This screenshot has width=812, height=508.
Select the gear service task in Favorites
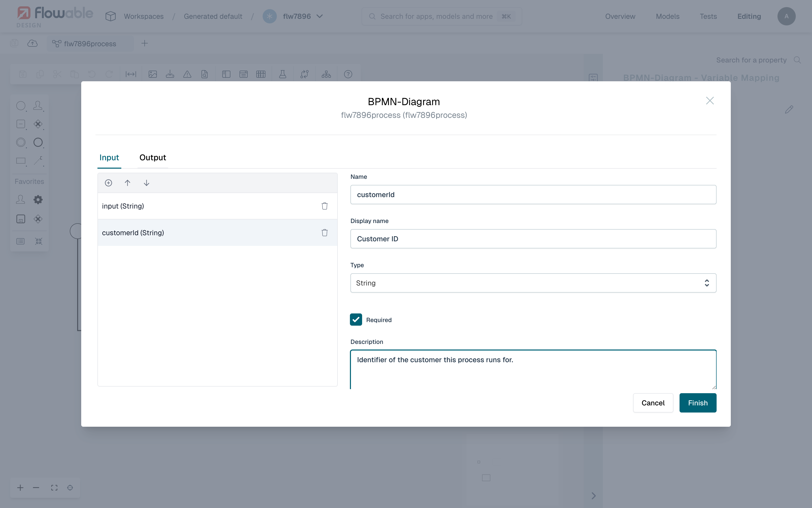(x=38, y=200)
